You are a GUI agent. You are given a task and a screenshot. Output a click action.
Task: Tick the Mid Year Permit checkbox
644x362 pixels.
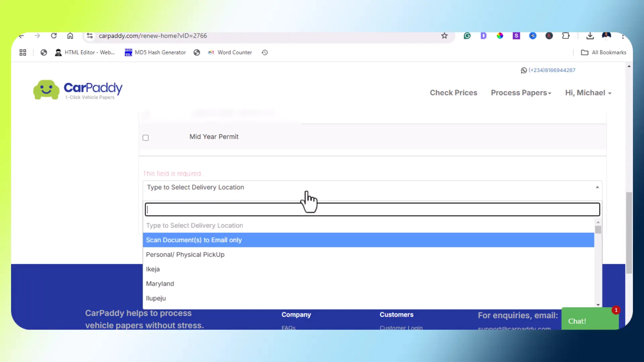[146, 138]
